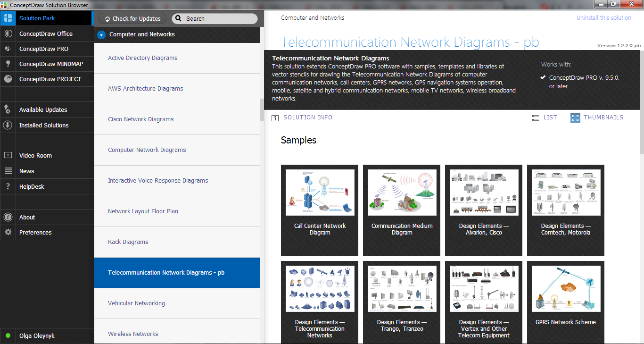
Task: Select Telecommunication Network Diagrams - pb
Action: (x=177, y=273)
